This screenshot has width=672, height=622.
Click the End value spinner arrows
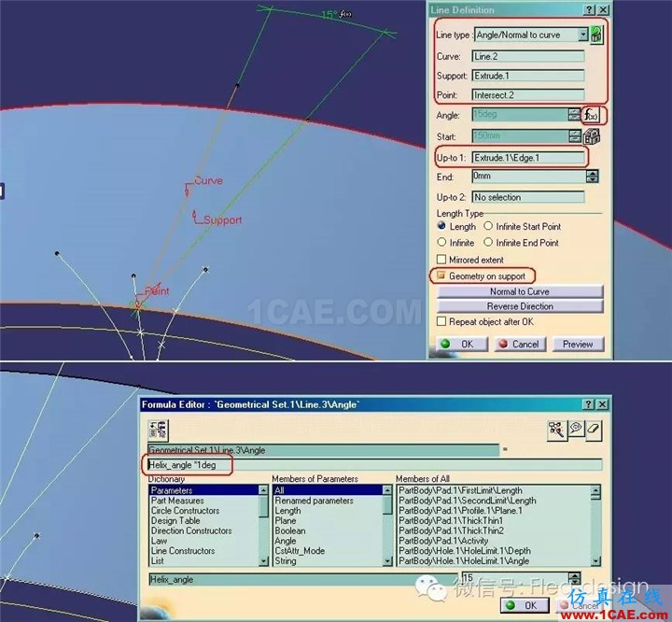pos(593,177)
